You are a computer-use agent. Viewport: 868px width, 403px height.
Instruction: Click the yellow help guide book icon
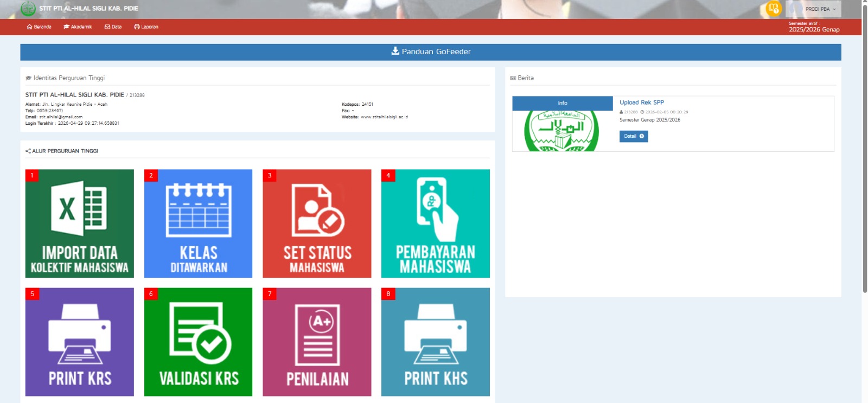773,9
